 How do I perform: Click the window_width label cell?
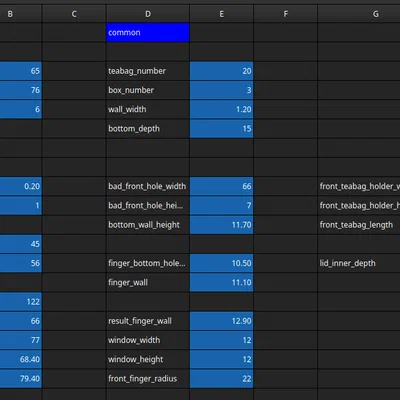[x=148, y=340]
